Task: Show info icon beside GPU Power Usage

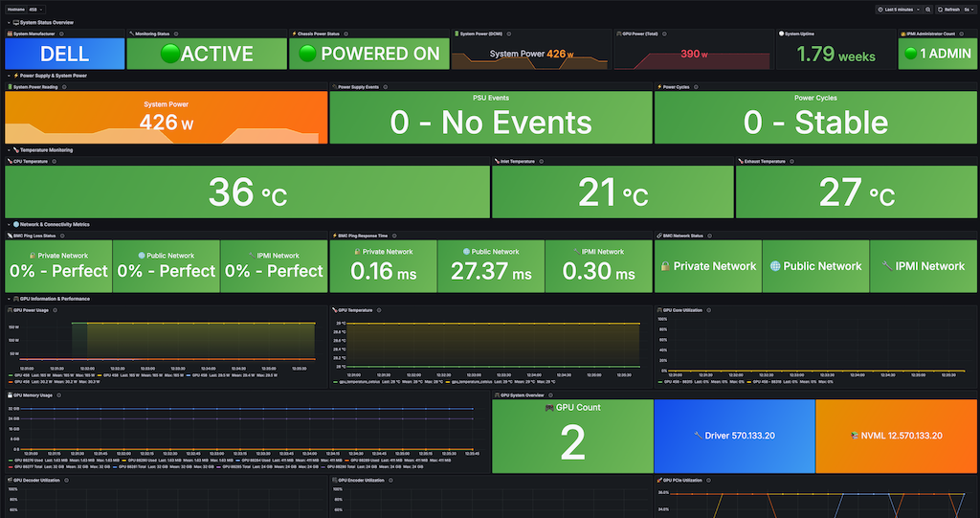Action: [55, 310]
